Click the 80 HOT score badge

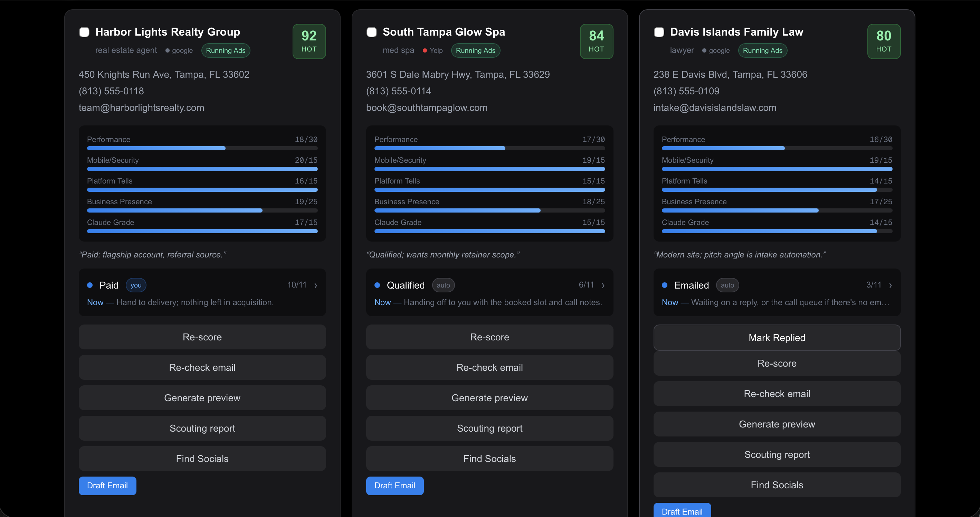(x=883, y=41)
